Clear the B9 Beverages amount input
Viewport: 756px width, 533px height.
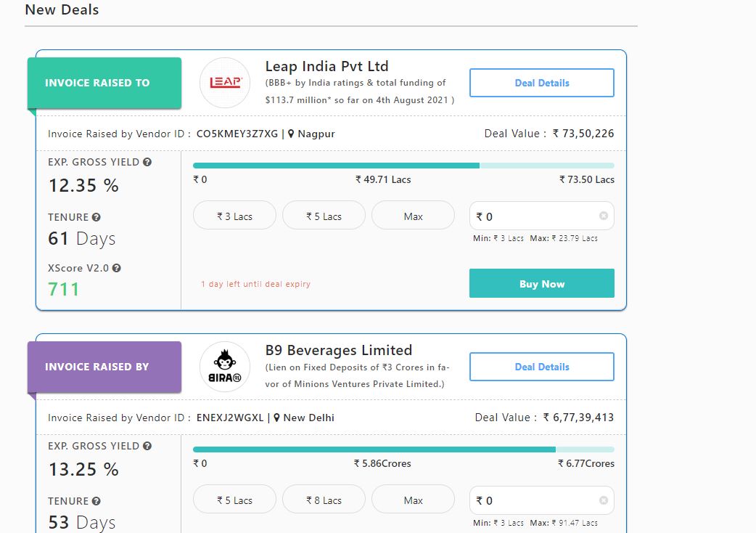click(603, 500)
